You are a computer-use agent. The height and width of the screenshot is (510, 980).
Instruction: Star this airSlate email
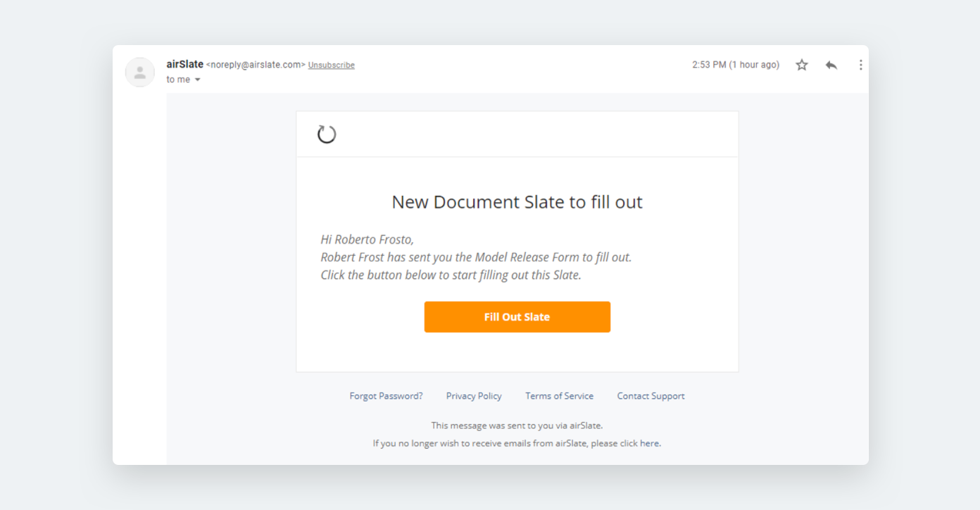coord(802,65)
